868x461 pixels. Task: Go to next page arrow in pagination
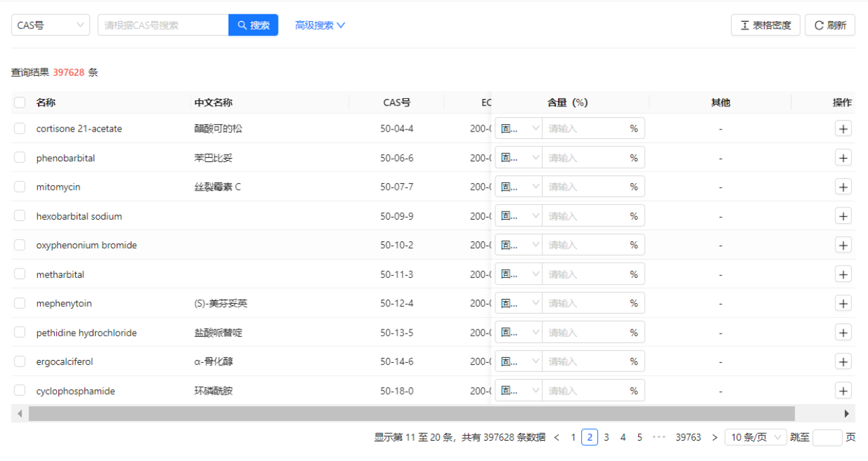714,438
